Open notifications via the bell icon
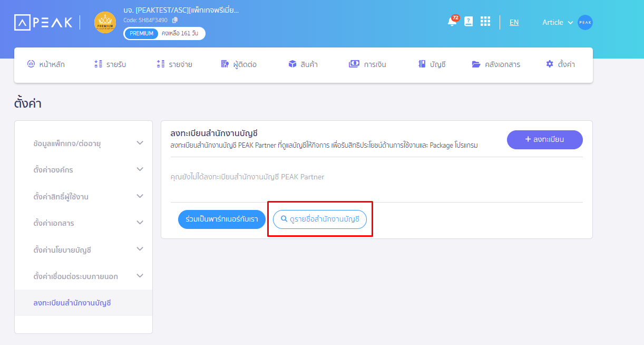 452,22
